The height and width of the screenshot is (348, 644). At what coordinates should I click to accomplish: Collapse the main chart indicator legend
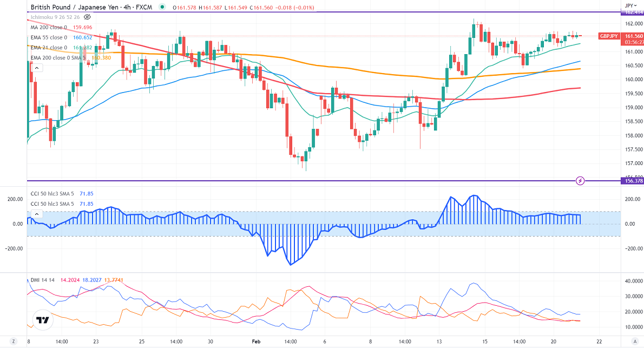coord(37,68)
